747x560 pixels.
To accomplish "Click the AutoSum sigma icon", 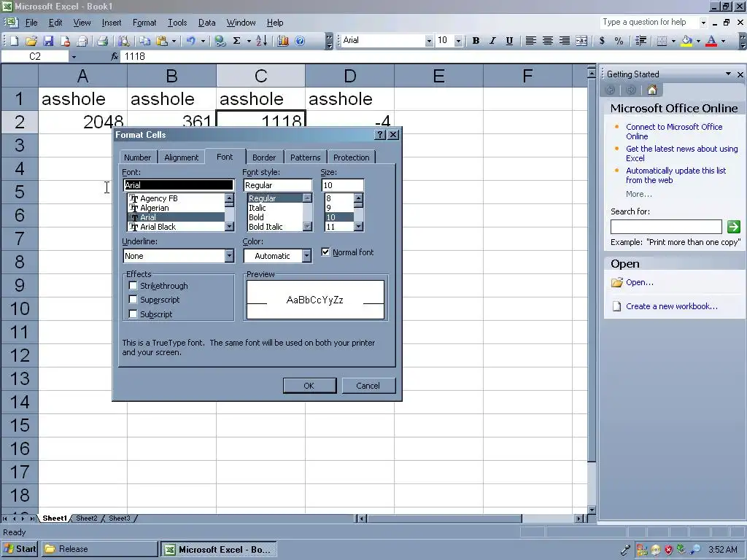I will click(x=237, y=41).
